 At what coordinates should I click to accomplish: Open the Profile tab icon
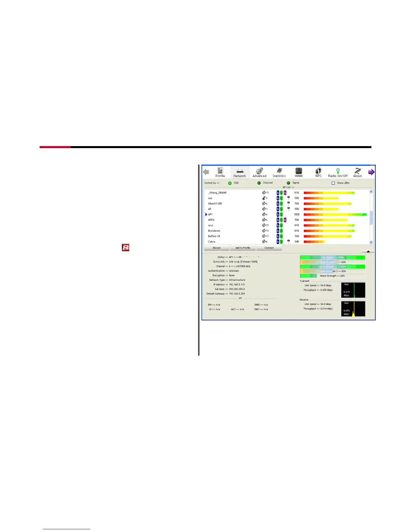[220, 172]
